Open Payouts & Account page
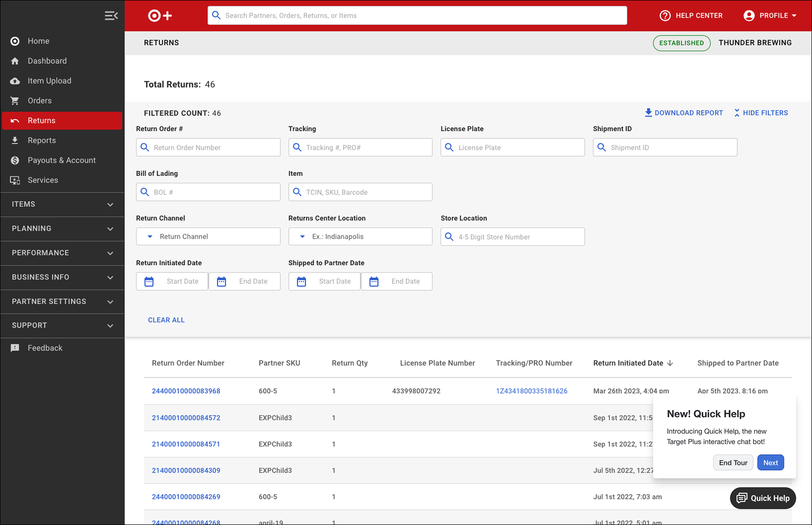This screenshot has height=525, width=812. [62, 160]
